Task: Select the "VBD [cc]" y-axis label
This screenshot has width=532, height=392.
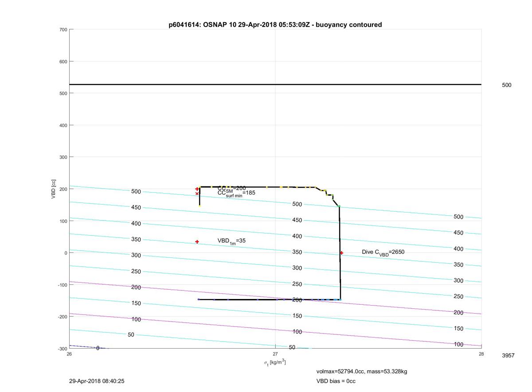Action: point(54,189)
